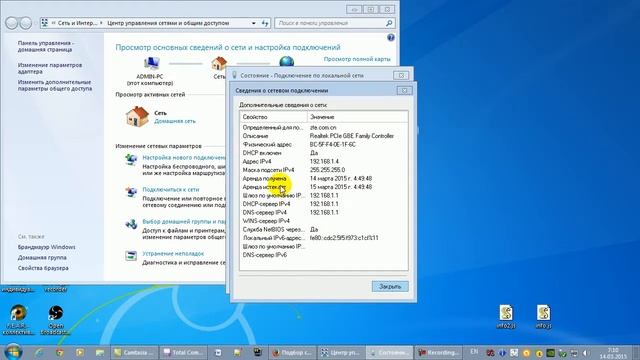Click the 'Подключиться к сети' icon

pos(131,192)
